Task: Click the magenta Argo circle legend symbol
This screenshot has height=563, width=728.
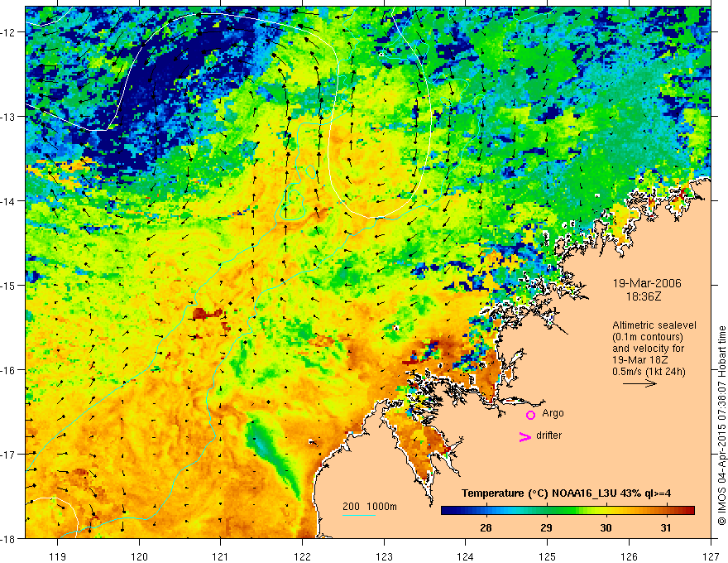Action: pos(530,415)
